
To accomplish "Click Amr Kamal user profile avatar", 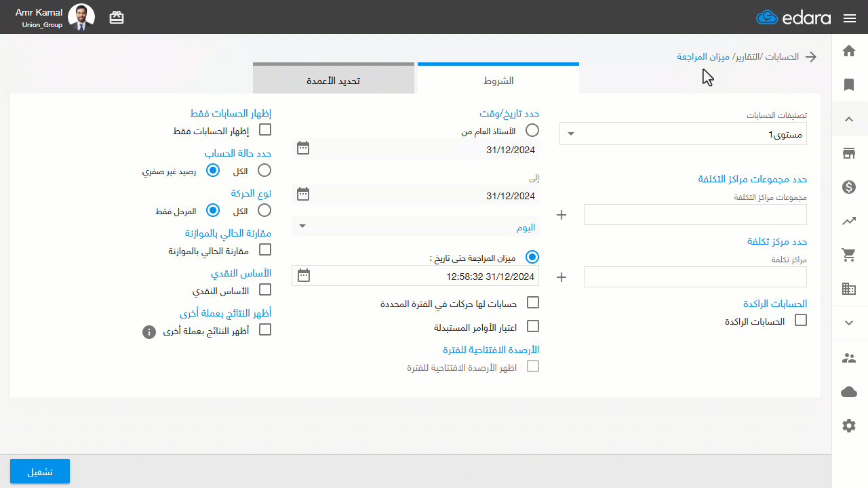I will pyautogui.click(x=81, y=18).
